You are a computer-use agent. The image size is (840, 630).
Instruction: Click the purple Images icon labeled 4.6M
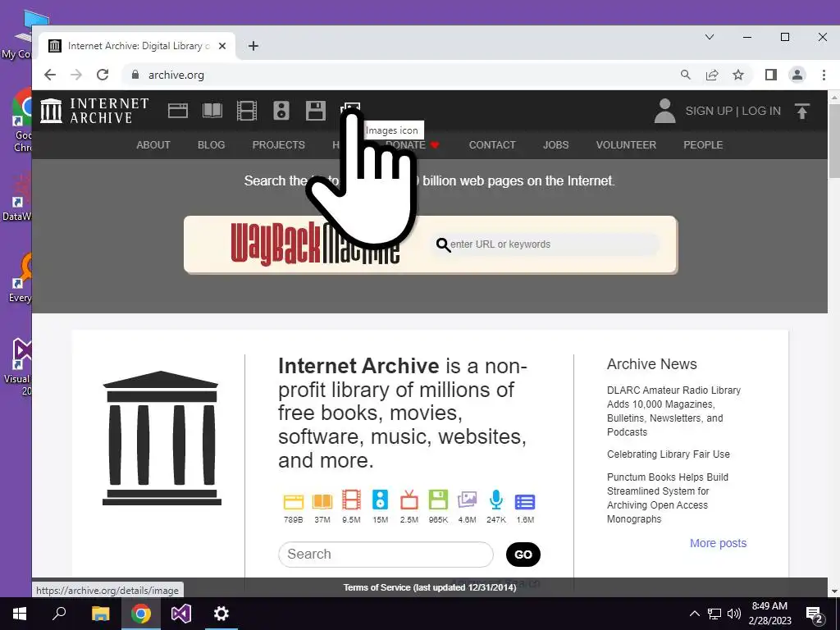click(x=467, y=500)
